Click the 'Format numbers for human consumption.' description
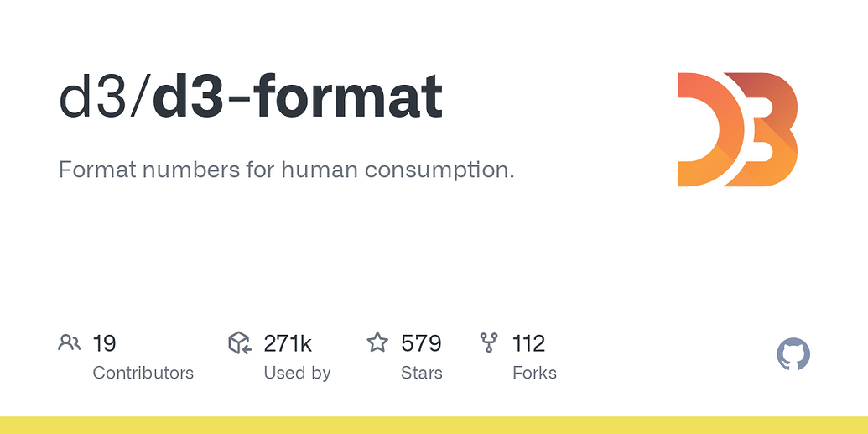The height and width of the screenshot is (434, 868). (x=286, y=170)
